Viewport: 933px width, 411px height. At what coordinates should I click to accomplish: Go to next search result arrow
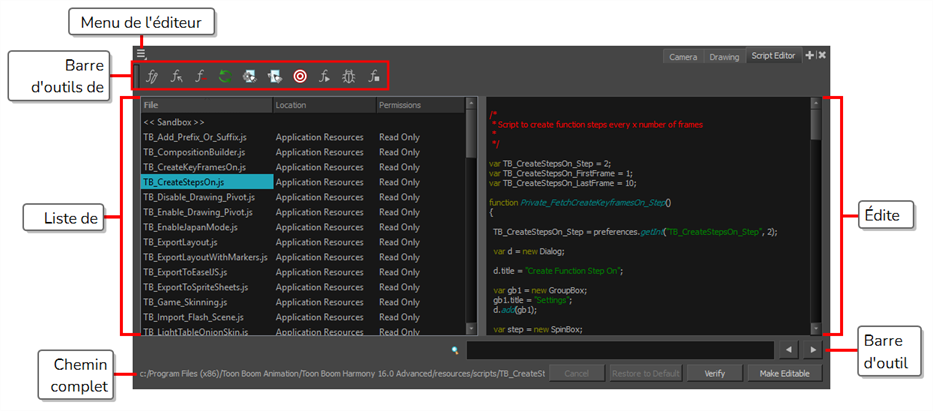pos(813,350)
